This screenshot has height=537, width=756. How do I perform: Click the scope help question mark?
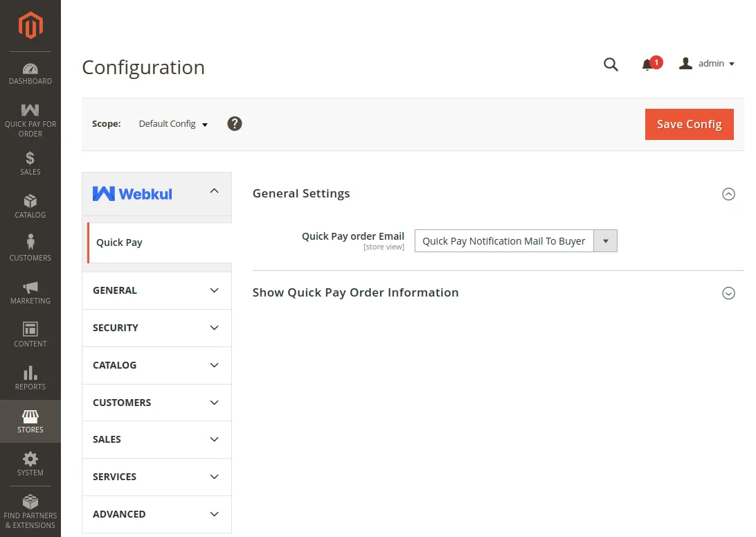(x=235, y=124)
